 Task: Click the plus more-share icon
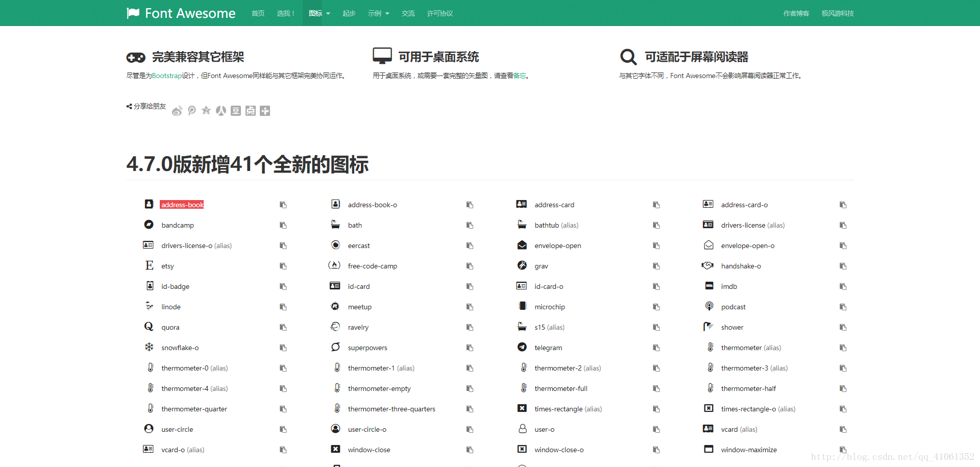[x=265, y=111]
